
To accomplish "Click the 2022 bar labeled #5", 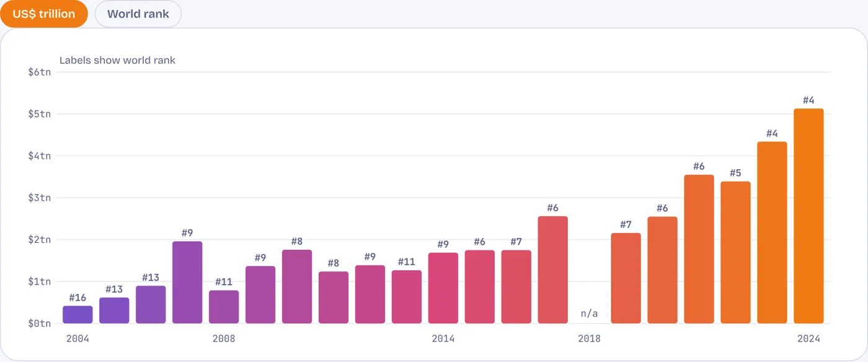I will tap(735, 252).
